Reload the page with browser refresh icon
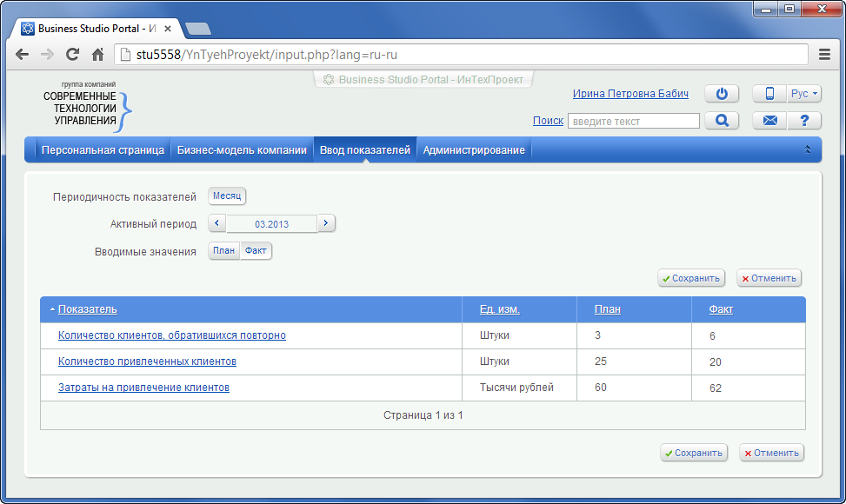The width and height of the screenshot is (846, 504). [x=73, y=55]
